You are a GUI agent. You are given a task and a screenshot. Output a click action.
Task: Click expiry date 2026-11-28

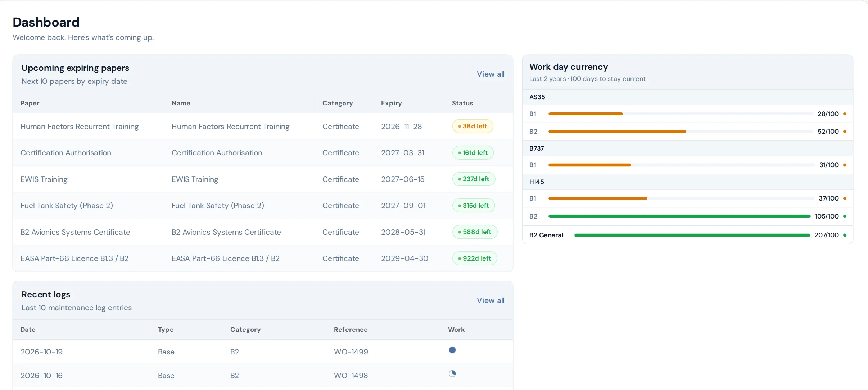click(x=401, y=127)
